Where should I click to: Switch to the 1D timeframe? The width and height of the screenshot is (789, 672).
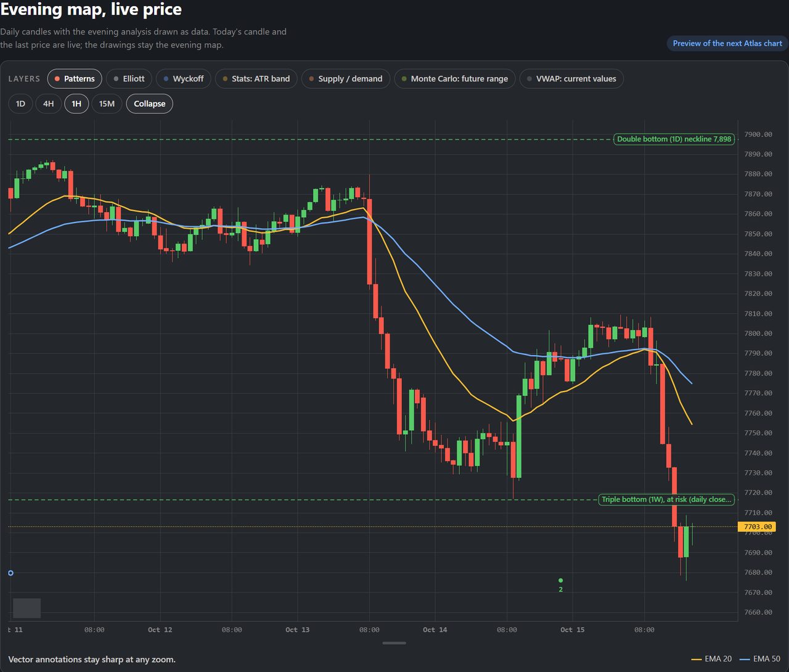click(20, 104)
